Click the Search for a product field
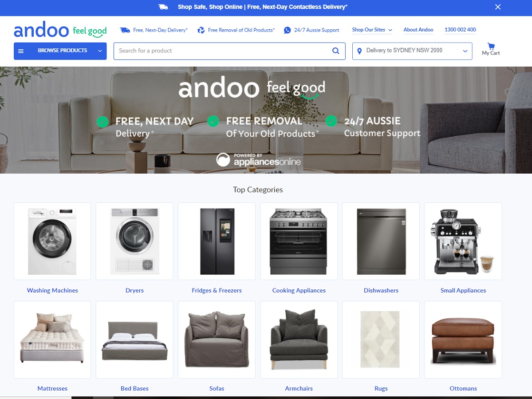Image resolution: width=532 pixels, height=399 pixels. click(229, 51)
